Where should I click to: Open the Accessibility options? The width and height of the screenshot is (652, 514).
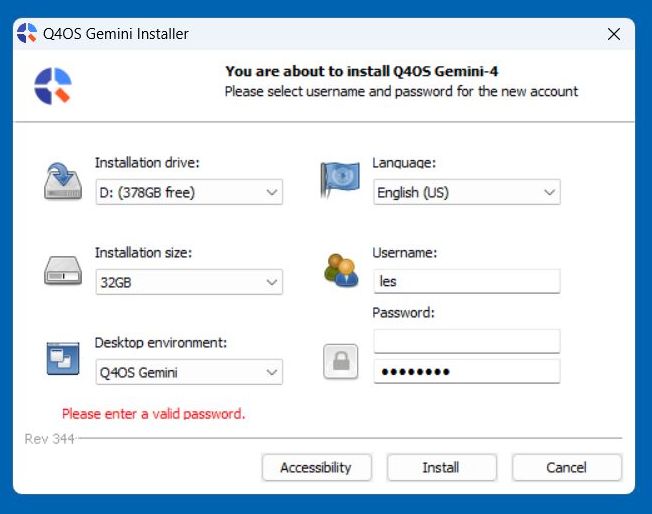317,467
